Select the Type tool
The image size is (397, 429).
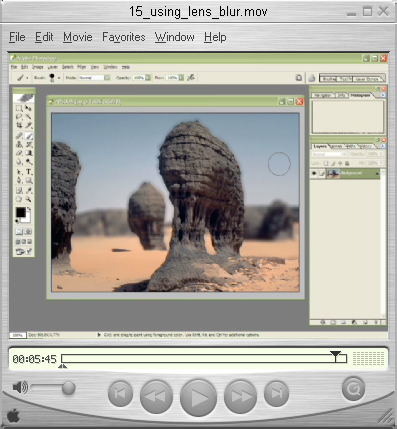(x=29, y=172)
